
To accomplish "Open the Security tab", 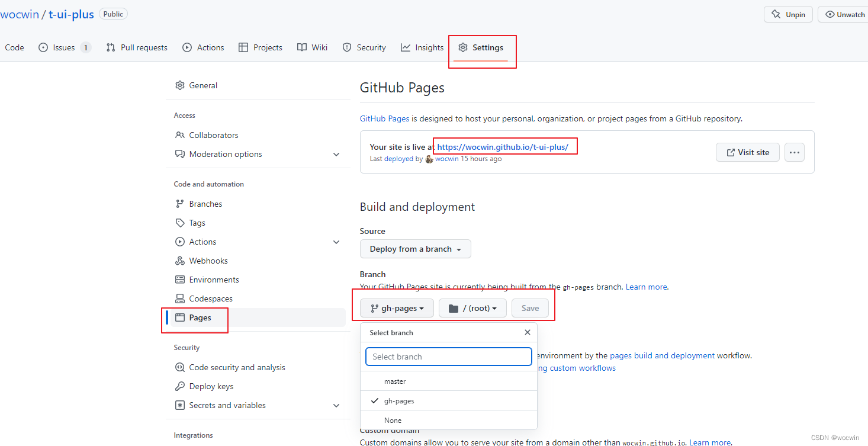I will (364, 47).
